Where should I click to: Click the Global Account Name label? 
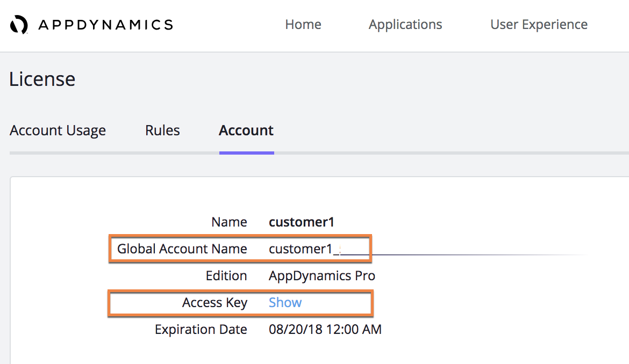[x=182, y=249]
